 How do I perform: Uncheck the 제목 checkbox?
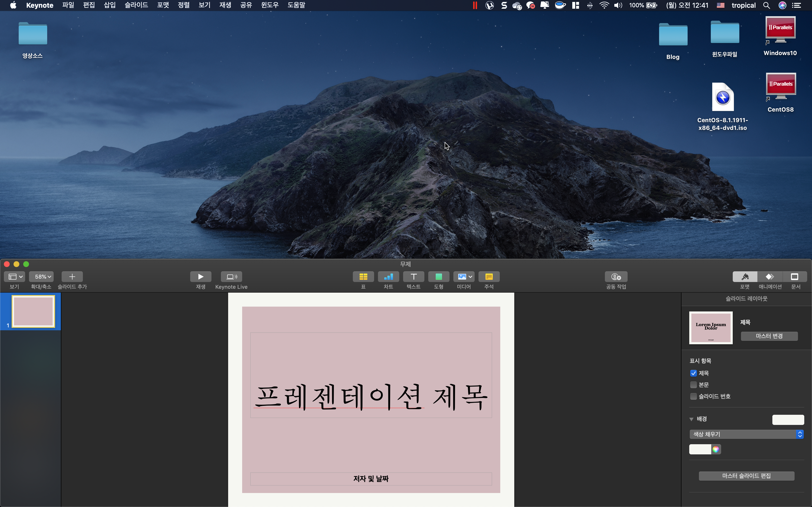[x=694, y=373]
